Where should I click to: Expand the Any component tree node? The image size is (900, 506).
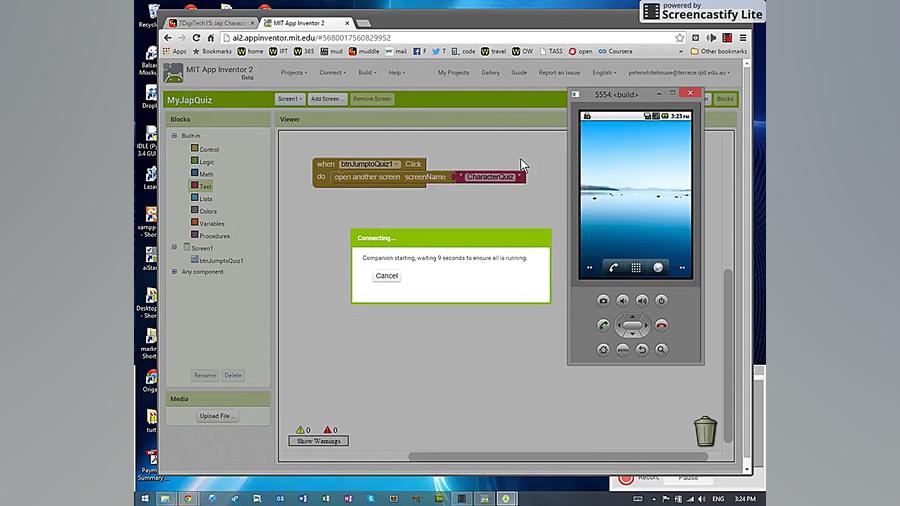point(174,272)
